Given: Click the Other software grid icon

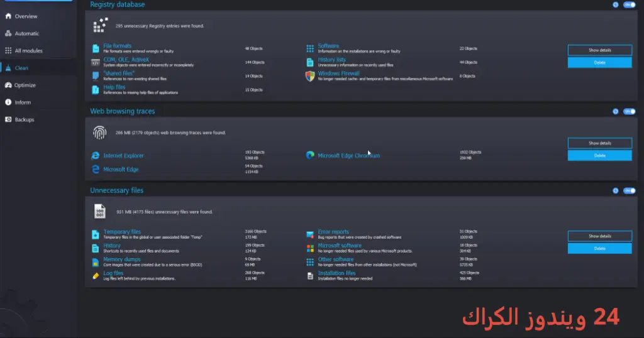Looking at the screenshot, I should pyautogui.click(x=310, y=262).
